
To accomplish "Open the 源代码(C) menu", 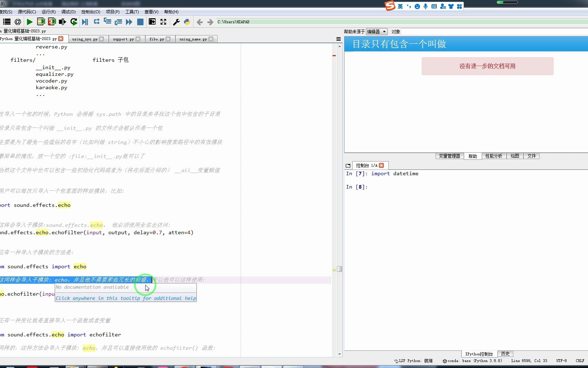I will tap(27, 12).
